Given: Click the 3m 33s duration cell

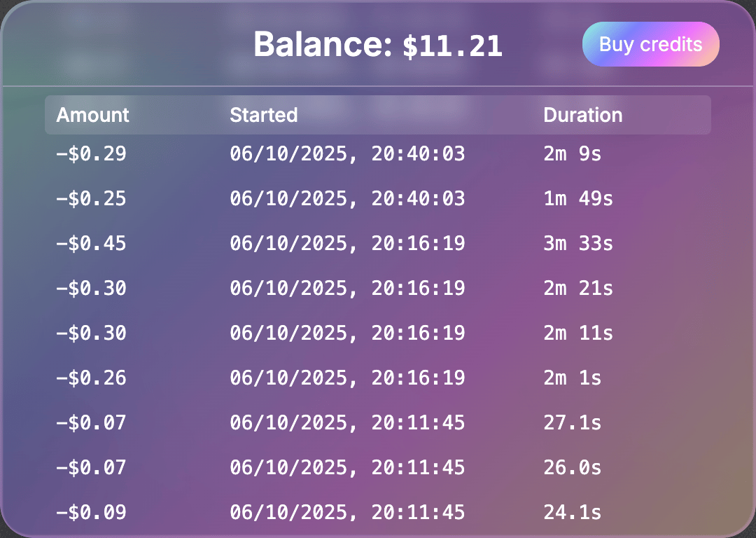Looking at the screenshot, I should [x=577, y=243].
